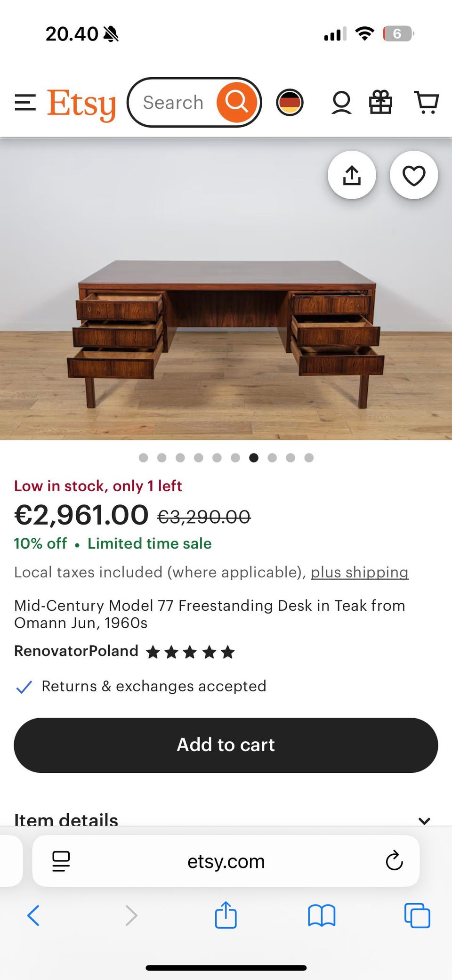This screenshot has width=452, height=980.
Task: Open the shopping cart icon
Action: coord(426,102)
